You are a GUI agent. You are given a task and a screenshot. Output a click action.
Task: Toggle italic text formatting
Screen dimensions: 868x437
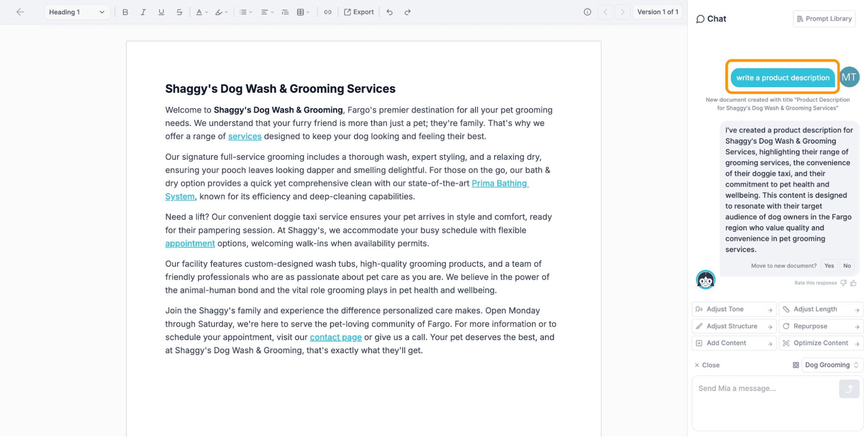143,12
